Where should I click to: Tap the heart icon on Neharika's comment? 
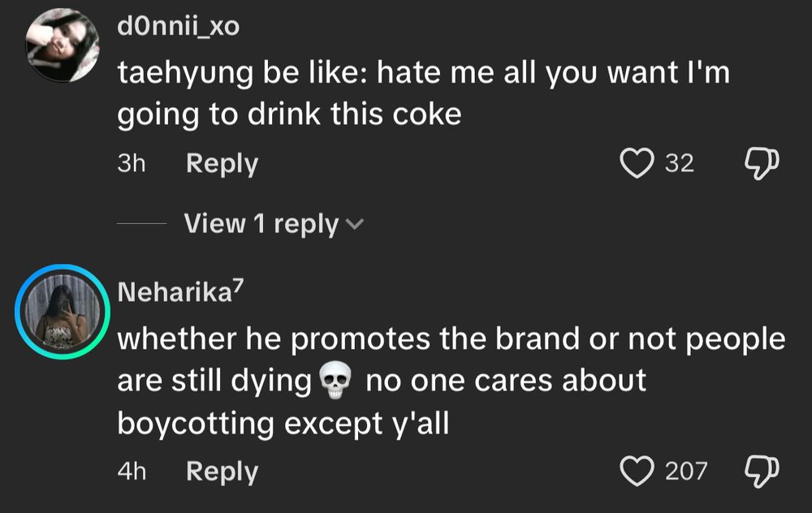click(x=639, y=470)
